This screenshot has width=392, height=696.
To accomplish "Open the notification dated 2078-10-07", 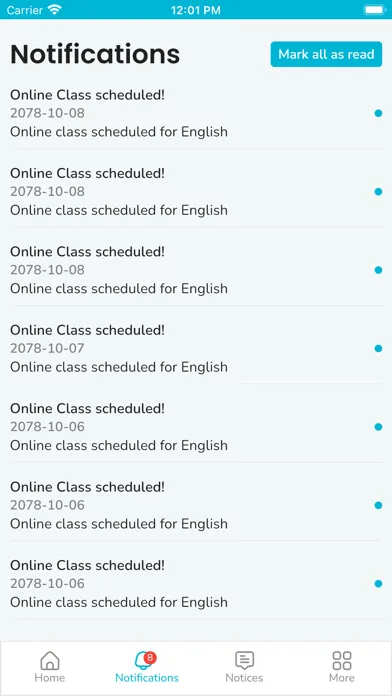I will (x=196, y=348).
